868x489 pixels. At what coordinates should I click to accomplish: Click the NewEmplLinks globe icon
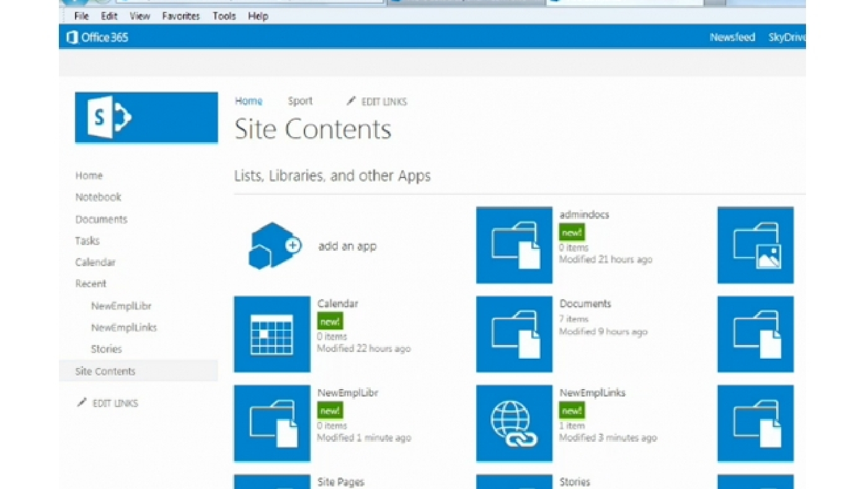pyautogui.click(x=513, y=423)
